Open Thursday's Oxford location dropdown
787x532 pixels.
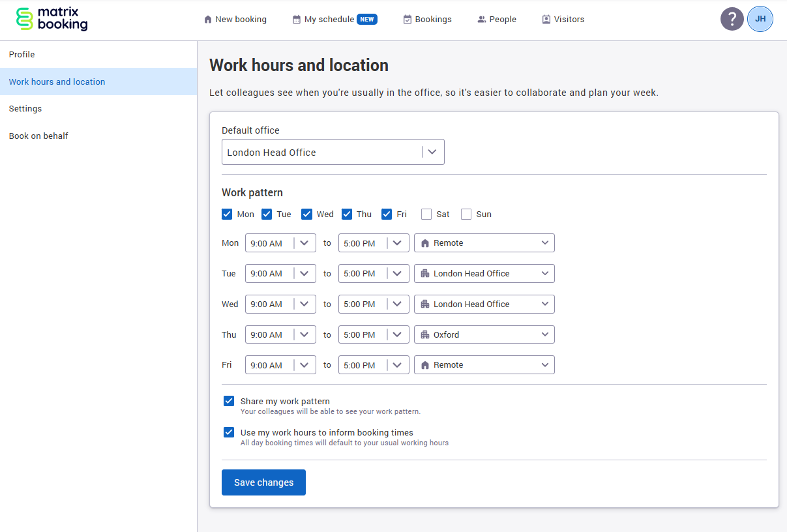484,335
